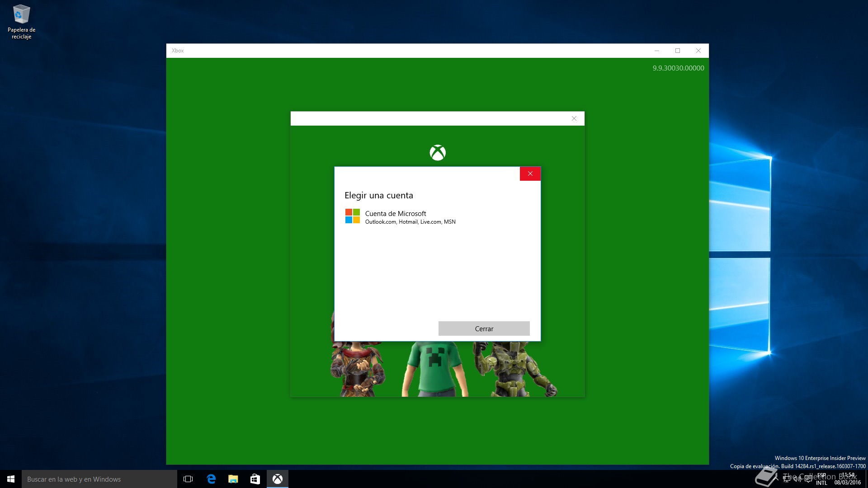Open the volume control tray icon
Screen dimensions: 868x488
point(797,479)
